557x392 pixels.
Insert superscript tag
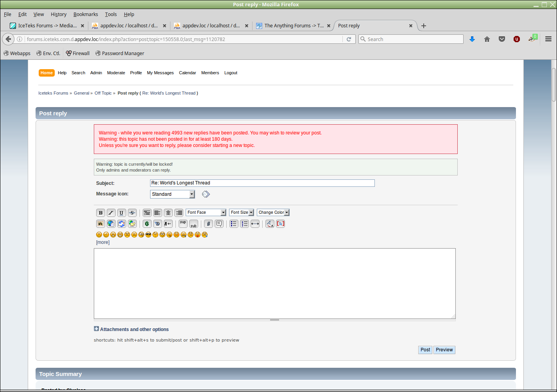point(183,224)
